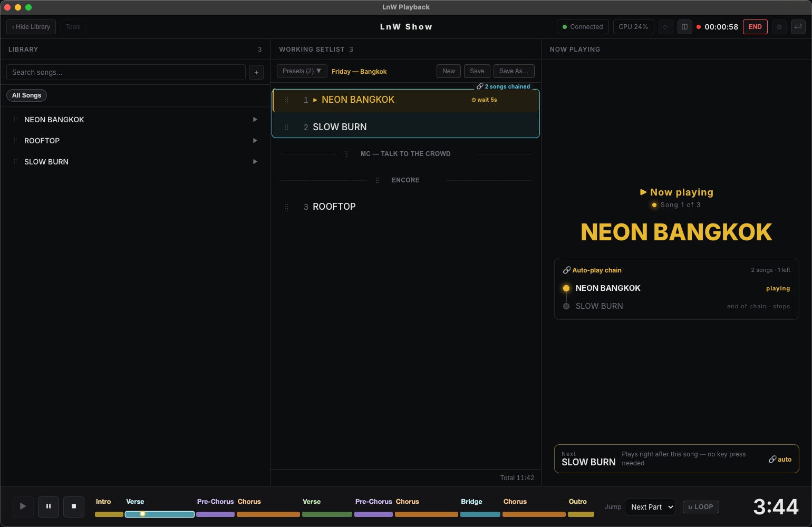Viewport: 812px width, 527px height.
Task: Open the Tools menu
Action: [73, 27]
